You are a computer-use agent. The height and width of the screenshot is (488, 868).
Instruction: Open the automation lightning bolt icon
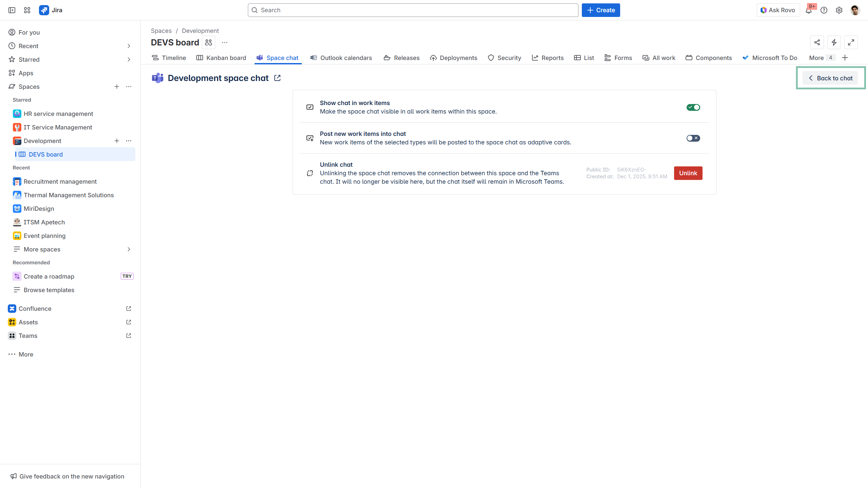834,42
